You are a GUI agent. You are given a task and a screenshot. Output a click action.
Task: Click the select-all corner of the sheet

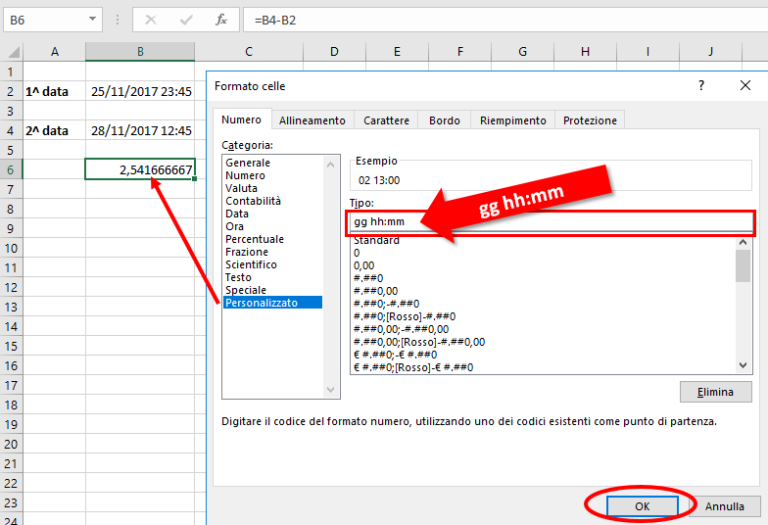(x=11, y=52)
